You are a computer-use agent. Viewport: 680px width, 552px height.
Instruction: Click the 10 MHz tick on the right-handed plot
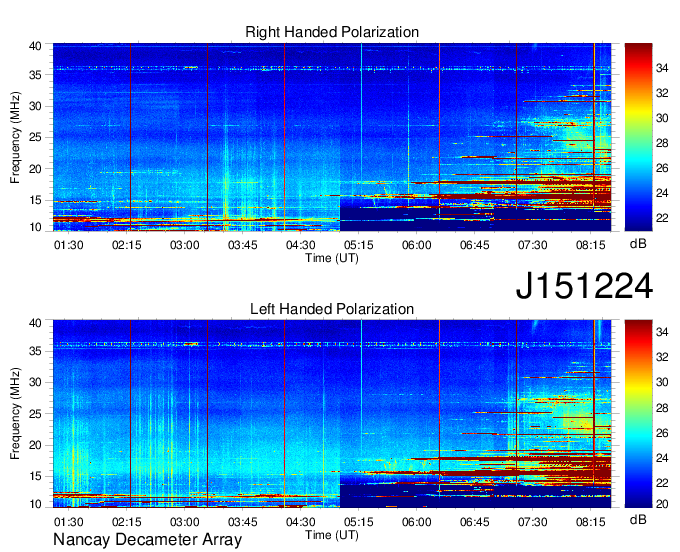point(35,227)
